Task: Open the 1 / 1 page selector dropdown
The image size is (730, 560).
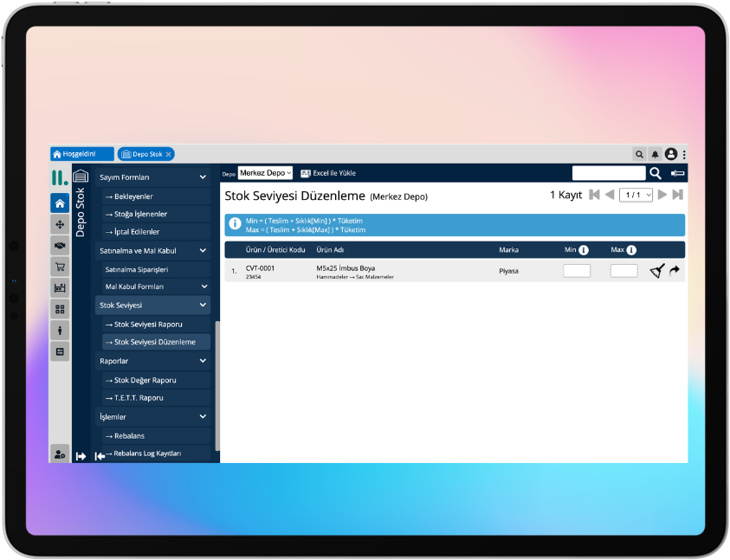Action: 636,196
